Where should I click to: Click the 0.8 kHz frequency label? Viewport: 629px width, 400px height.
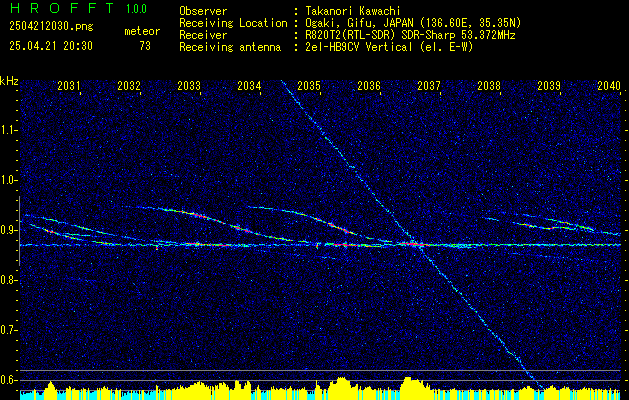click(x=7, y=280)
